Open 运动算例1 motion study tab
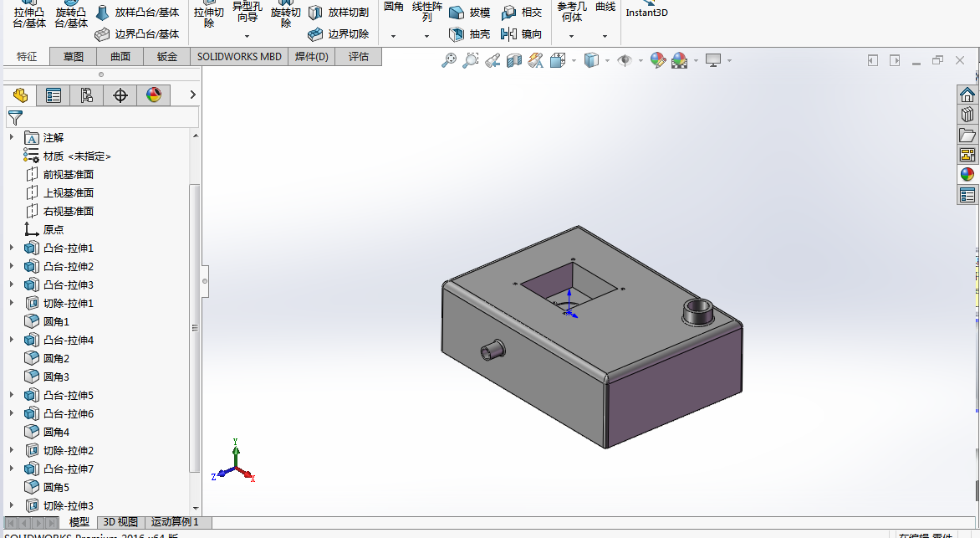Image resolution: width=980 pixels, height=538 pixels. pyautogui.click(x=175, y=522)
